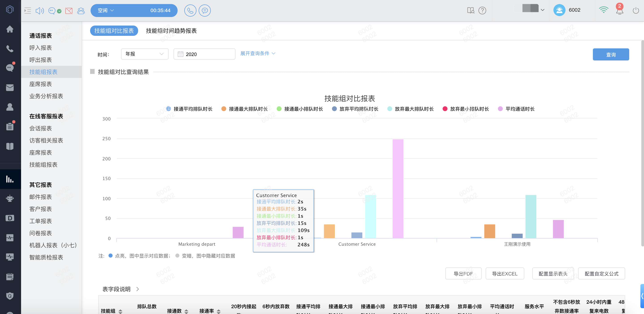Open the help question mark icon
The image size is (644, 314).
(x=482, y=11)
